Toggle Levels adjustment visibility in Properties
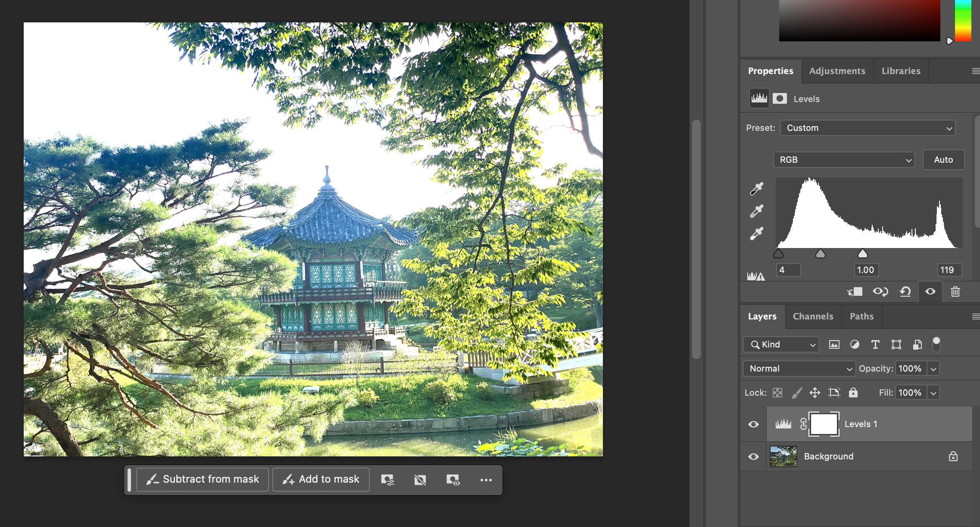 (930, 292)
